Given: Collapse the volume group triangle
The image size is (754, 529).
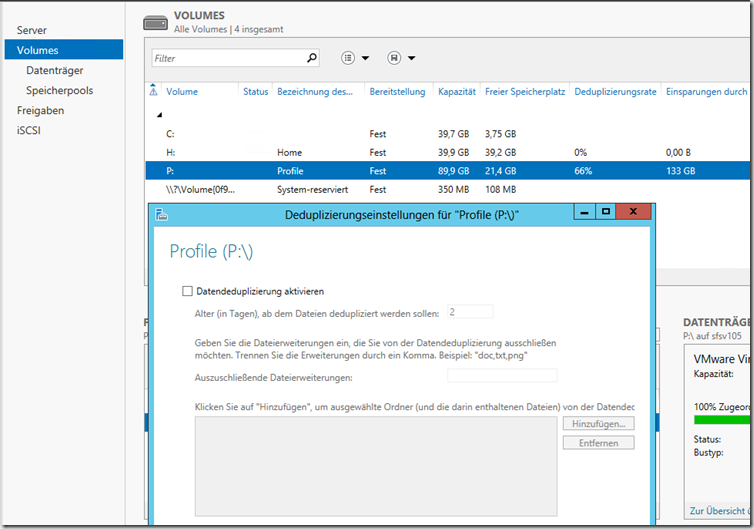Looking at the screenshot, I should (x=156, y=115).
